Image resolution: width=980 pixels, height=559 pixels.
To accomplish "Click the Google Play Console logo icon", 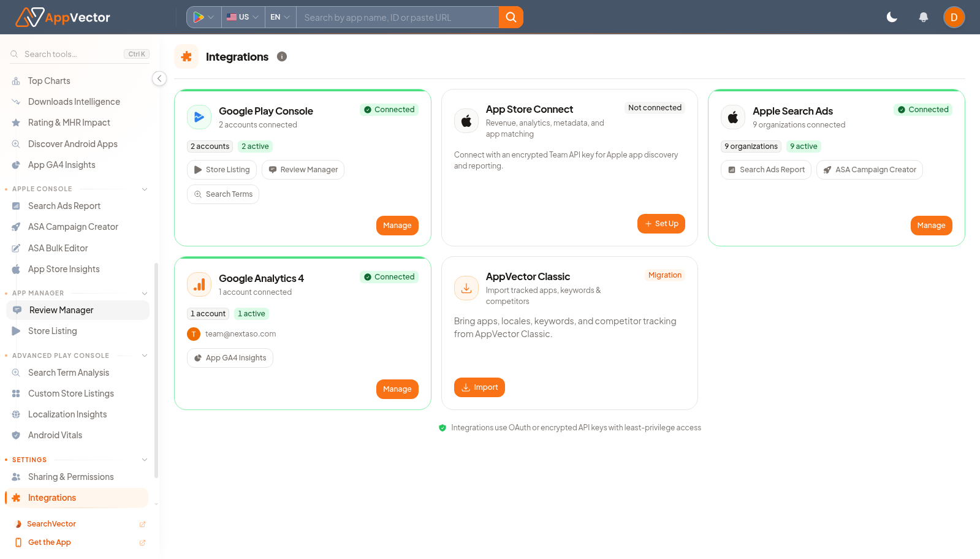I will [199, 117].
